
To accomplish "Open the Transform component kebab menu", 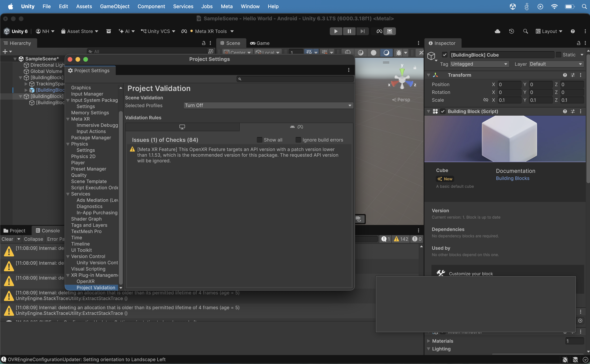I will click(581, 75).
